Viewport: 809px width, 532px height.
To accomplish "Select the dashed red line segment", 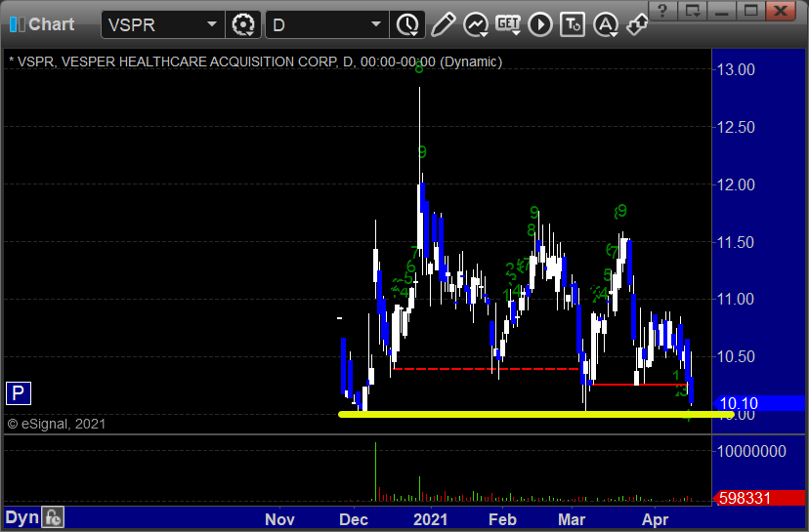I will 486,369.
